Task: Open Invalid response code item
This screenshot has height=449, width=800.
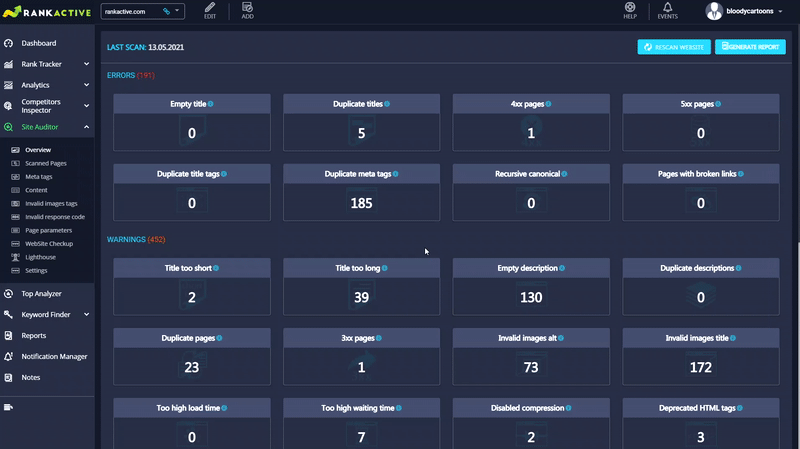Action: [55, 217]
